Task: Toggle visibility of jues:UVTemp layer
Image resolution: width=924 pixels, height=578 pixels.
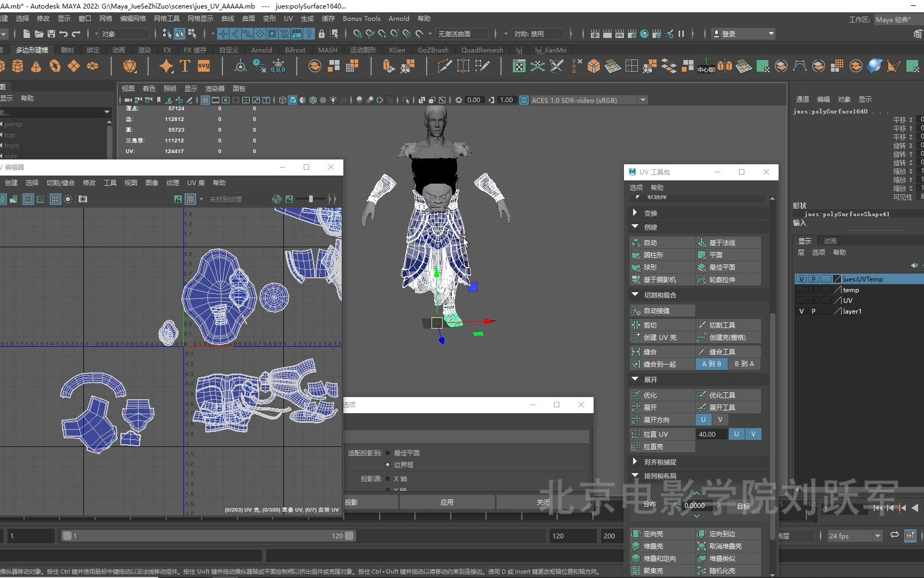Action: pos(801,279)
